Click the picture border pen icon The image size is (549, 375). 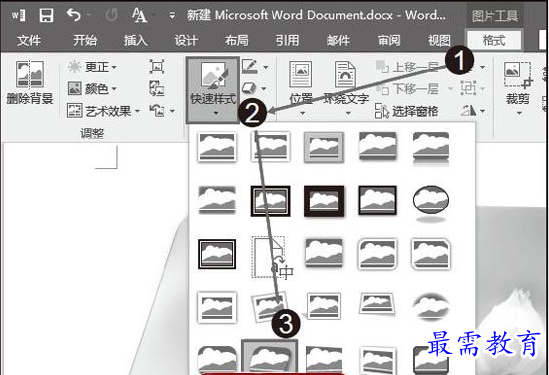(250, 66)
